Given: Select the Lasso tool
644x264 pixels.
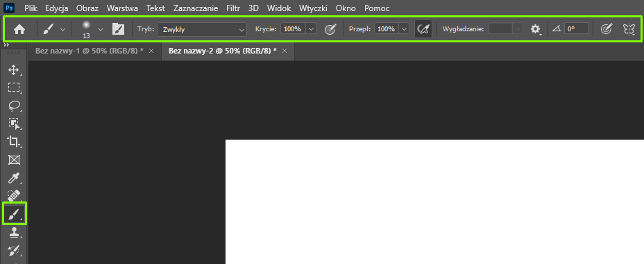Looking at the screenshot, I should [14, 106].
